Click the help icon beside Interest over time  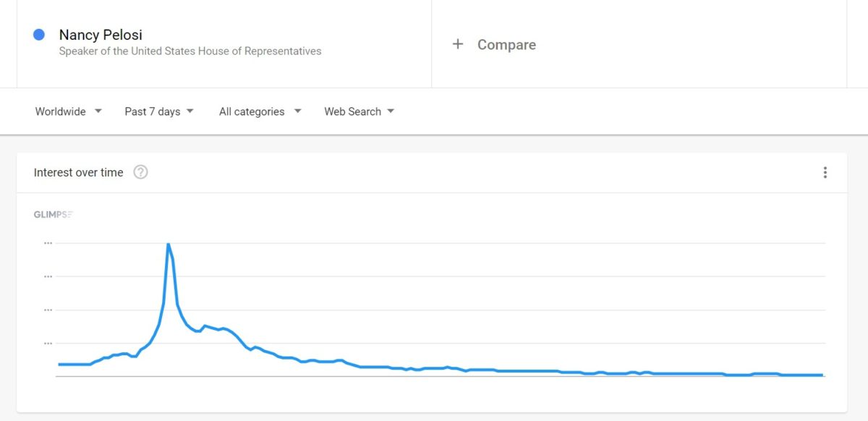pyautogui.click(x=141, y=172)
